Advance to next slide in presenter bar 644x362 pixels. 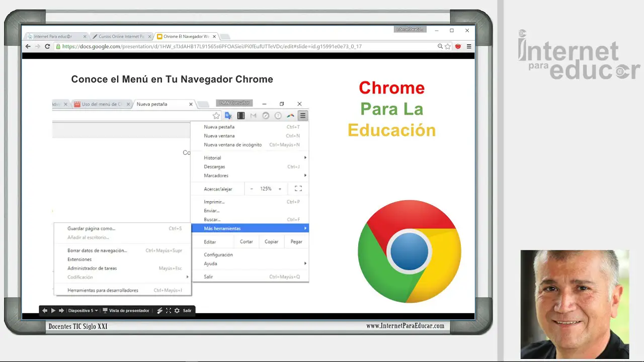61,311
